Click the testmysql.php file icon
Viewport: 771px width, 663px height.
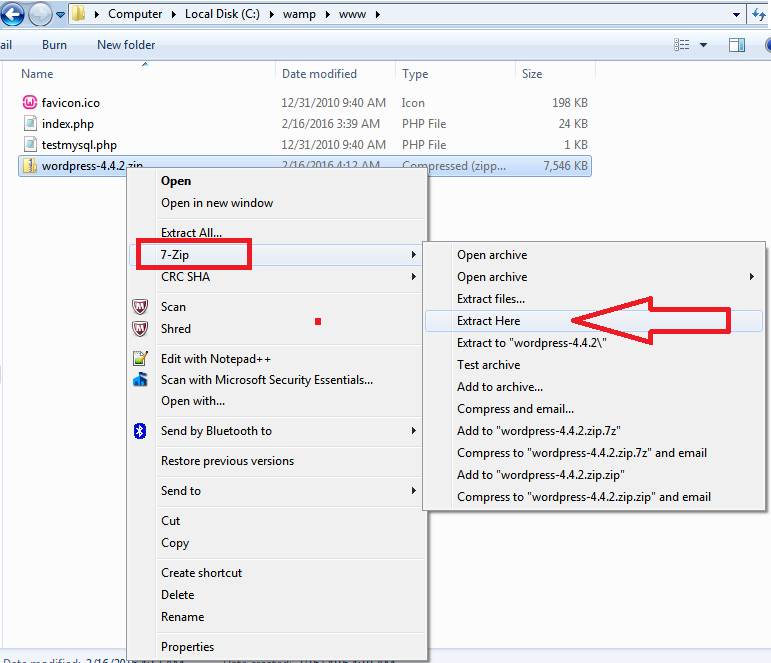(30, 145)
